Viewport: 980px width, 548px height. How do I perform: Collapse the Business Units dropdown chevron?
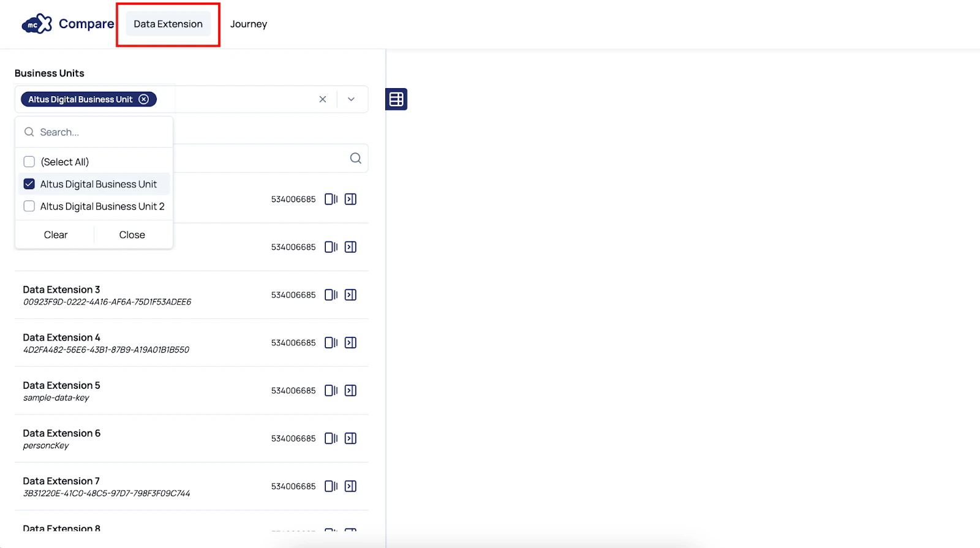point(351,99)
